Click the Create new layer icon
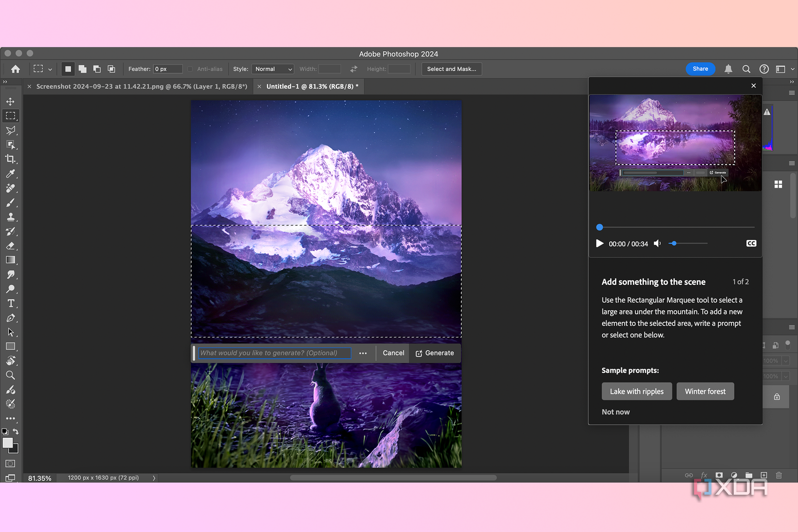Image resolution: width=798 pixels, height=532 pixels. tap(764, 475)
